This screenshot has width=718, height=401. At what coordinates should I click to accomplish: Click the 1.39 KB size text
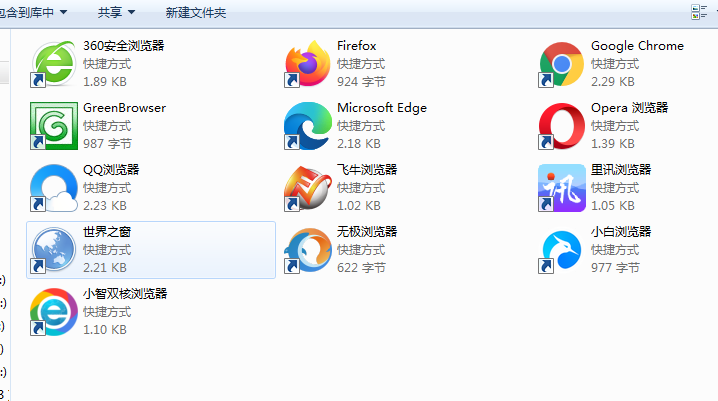[x=613, y=144]
